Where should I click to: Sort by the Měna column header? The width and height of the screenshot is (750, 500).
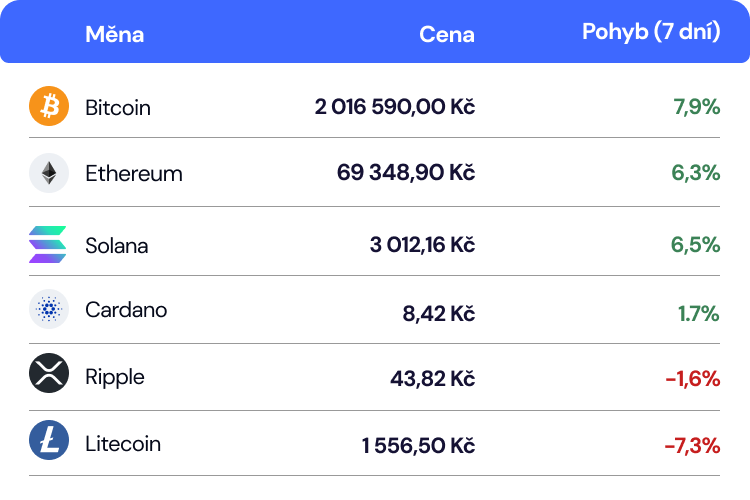click(x=114, y=34)
